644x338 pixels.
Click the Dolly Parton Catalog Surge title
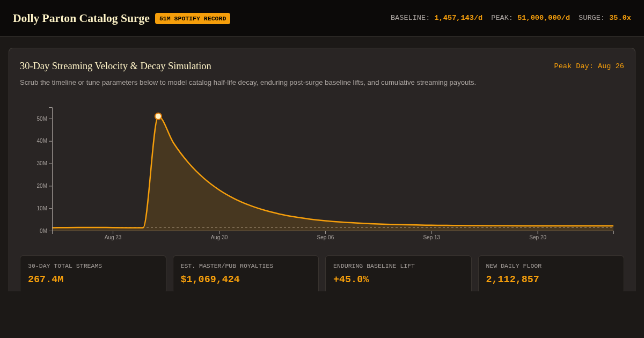coord(81,18)
